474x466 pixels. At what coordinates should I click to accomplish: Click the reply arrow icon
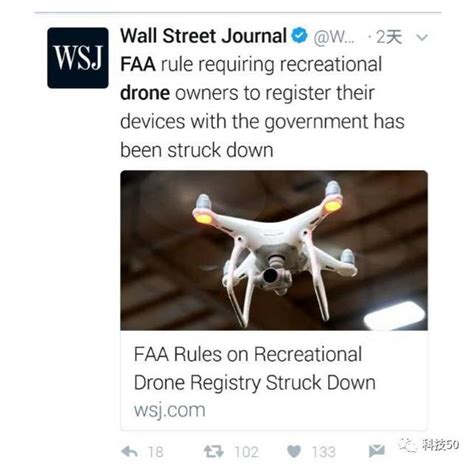[129, 452]
